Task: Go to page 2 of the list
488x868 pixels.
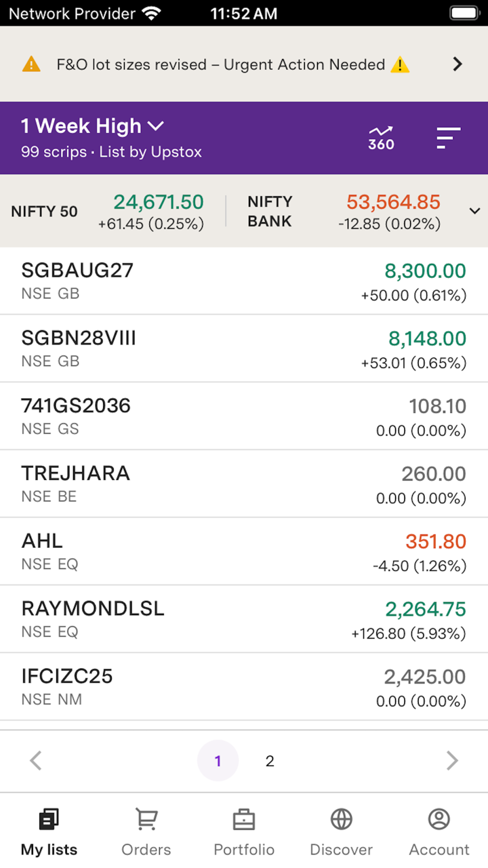Action: [270, 761]
